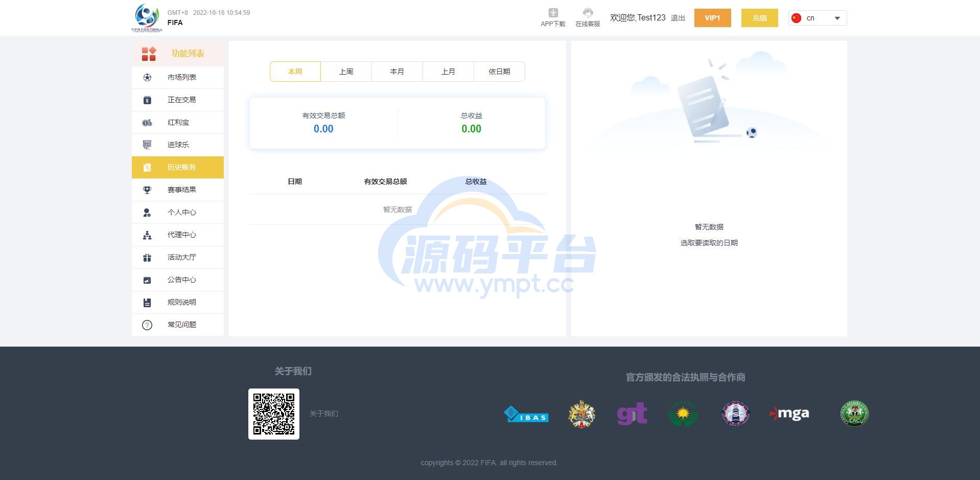
Task: Open the cn language dropdown
Action: (x=818, y=18)
